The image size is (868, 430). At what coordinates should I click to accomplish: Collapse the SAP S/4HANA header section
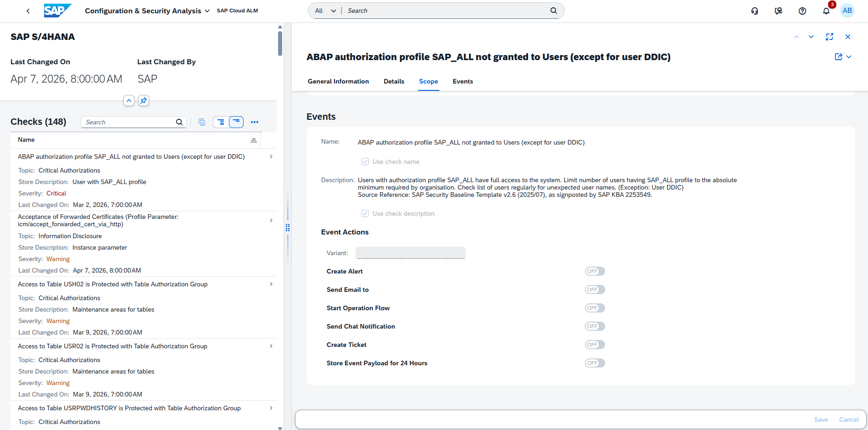(129, 101)
